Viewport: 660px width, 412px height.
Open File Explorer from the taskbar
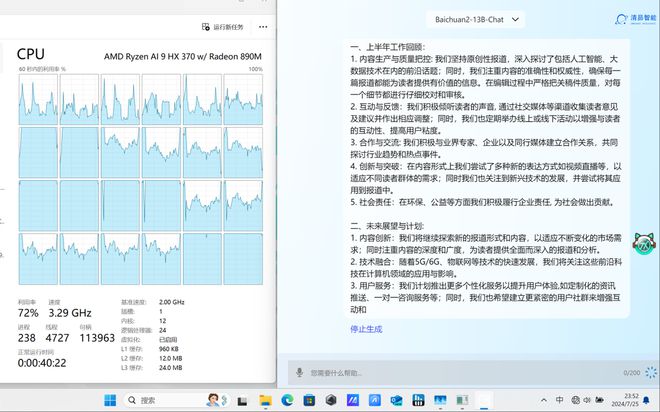pyautogui.click(x=266, y=400)
